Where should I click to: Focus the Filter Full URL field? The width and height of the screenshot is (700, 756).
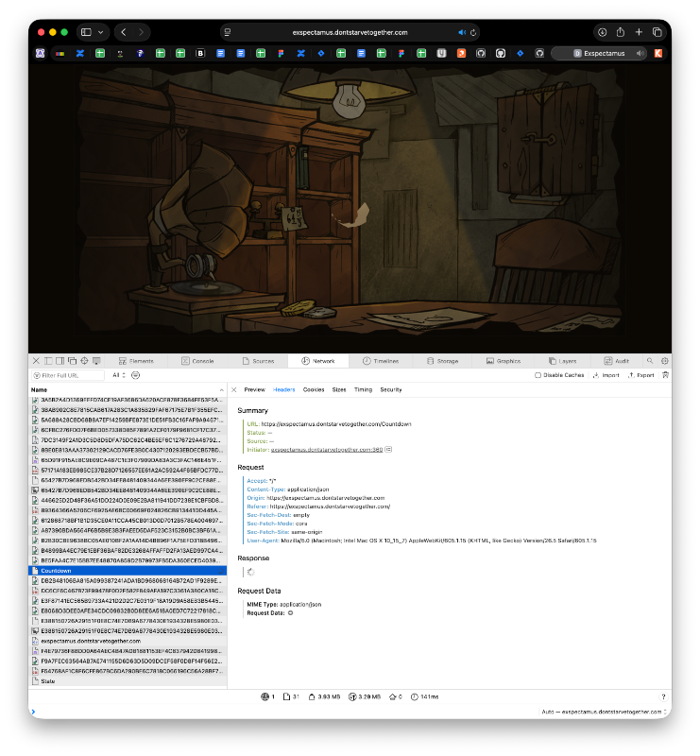coord(68,375)
